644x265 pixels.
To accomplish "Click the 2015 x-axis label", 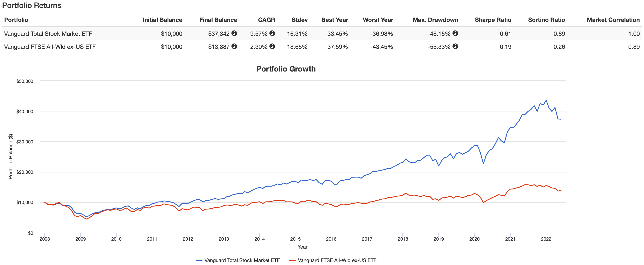I will 295,239.
